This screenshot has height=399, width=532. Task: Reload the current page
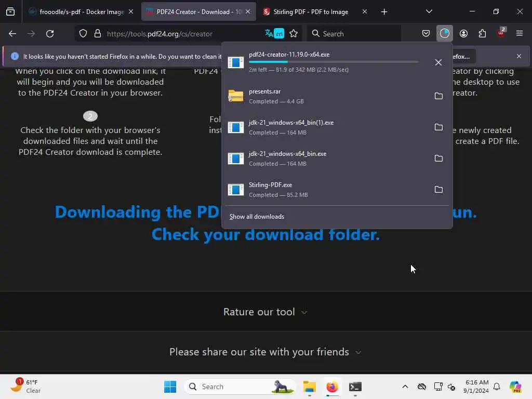click(x=50, y=34)
